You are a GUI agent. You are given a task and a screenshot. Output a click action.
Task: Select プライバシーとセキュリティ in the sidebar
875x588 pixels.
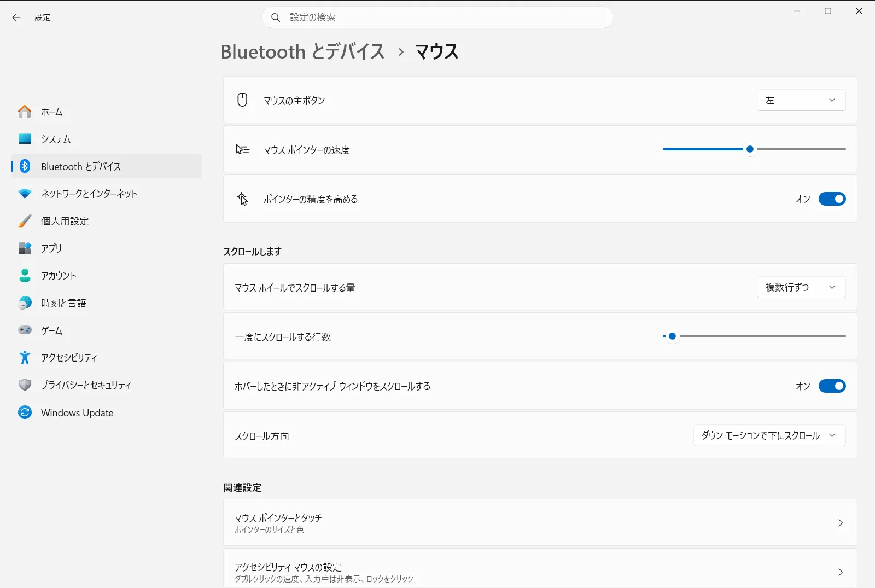(106, 385)
